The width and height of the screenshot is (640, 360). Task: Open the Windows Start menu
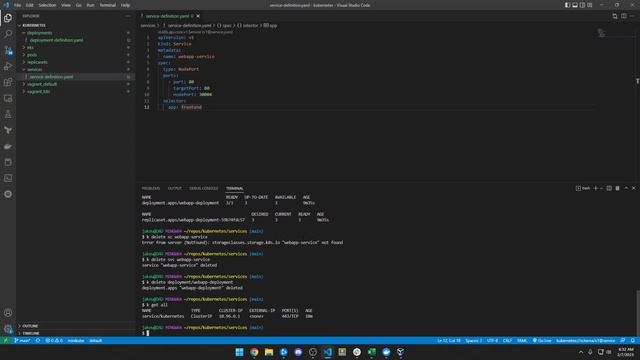pyautogui.click(x=239, y=352)
